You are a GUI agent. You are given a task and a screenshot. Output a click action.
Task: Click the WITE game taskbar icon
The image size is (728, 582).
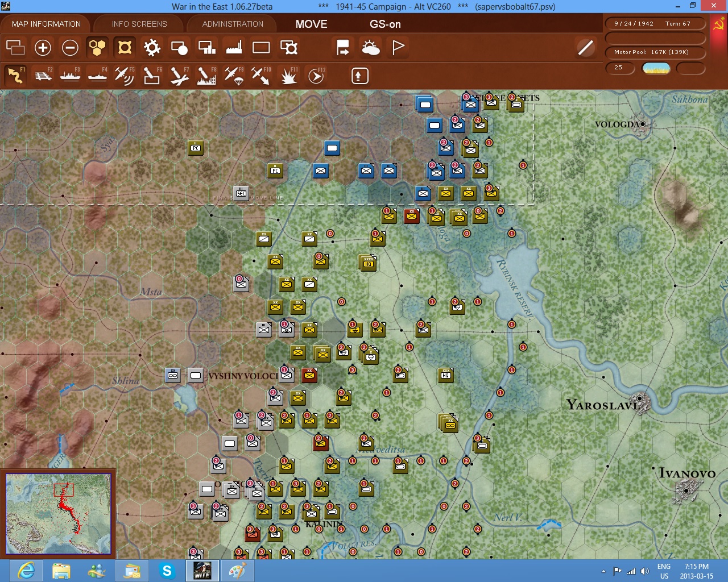[202, 570]
